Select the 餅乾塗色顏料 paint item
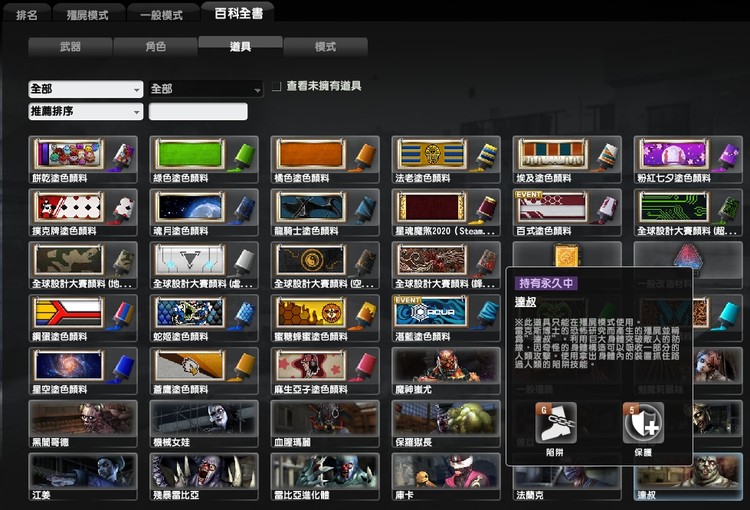The height and width of the screenshot is (510, 750). 83,160
